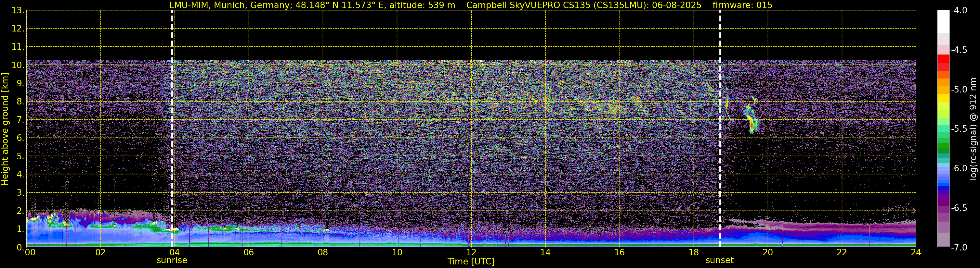Click the sunset dashed vertical line

tap(720, 129)
